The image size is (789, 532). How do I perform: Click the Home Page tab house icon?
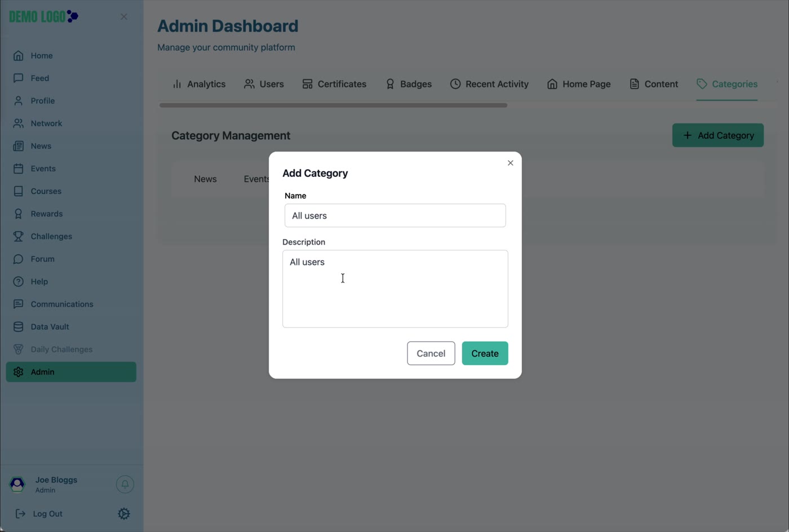(x=552, y=84)
